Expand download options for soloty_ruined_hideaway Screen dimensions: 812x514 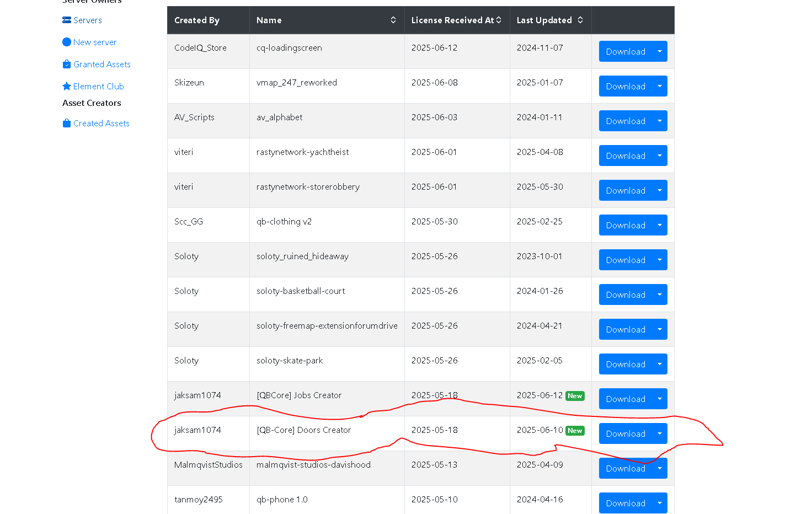click(660, 260)
